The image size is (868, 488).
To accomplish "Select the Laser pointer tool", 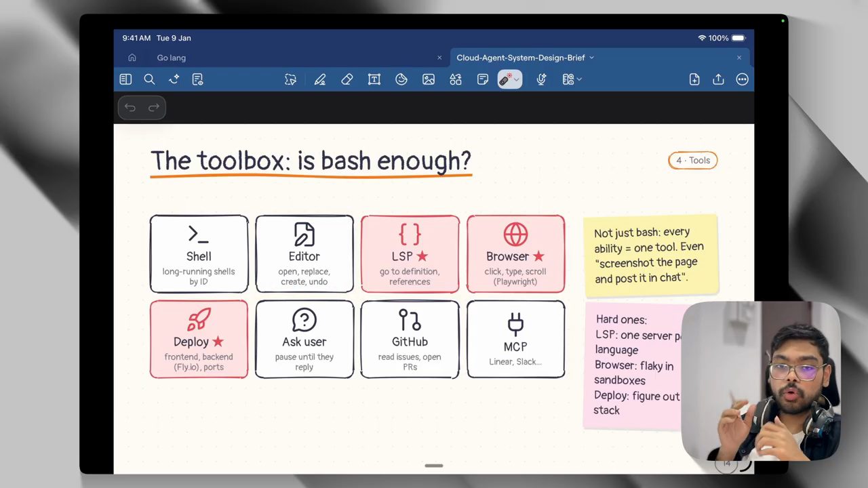I will pos(505,79).
